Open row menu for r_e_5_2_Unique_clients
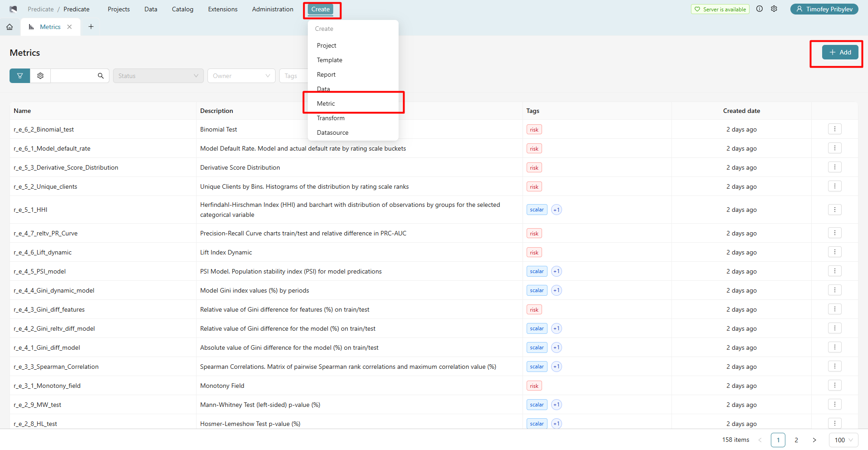 coord(834,186)
